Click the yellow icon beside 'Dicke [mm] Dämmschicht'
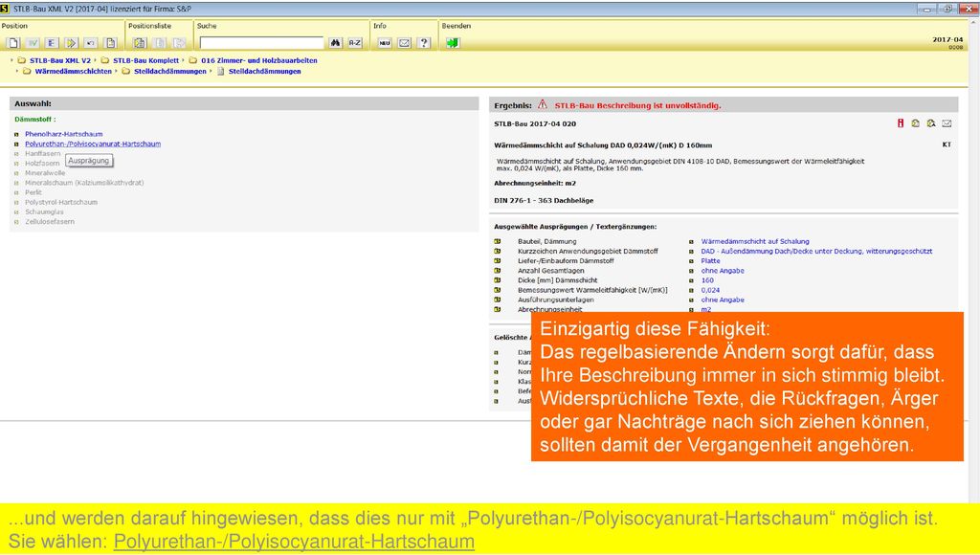 coord(498,280)
